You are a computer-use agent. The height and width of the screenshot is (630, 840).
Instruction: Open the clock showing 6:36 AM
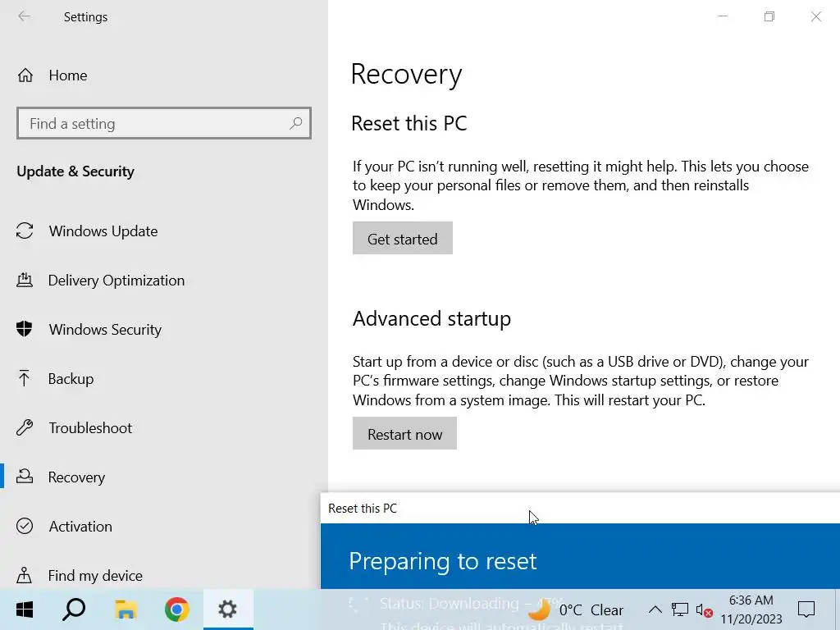(751, 609)
